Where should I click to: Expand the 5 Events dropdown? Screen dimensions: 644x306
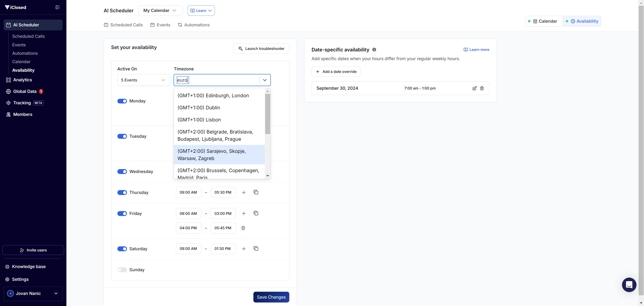[x=144, y=80]
